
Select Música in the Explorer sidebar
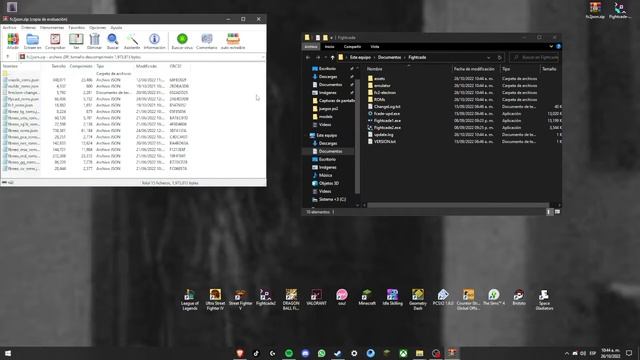coord(325,176)
